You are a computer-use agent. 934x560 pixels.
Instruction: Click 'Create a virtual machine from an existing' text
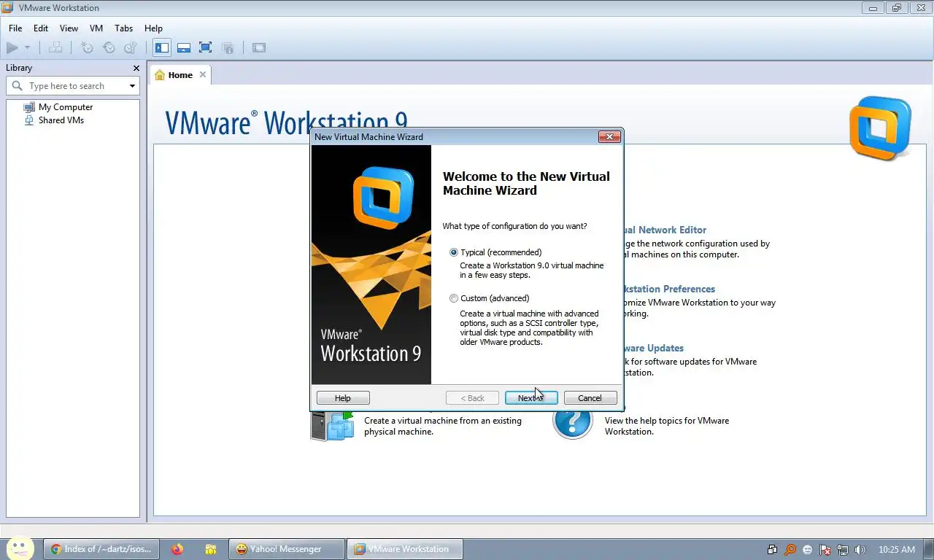tap(443, 421)
